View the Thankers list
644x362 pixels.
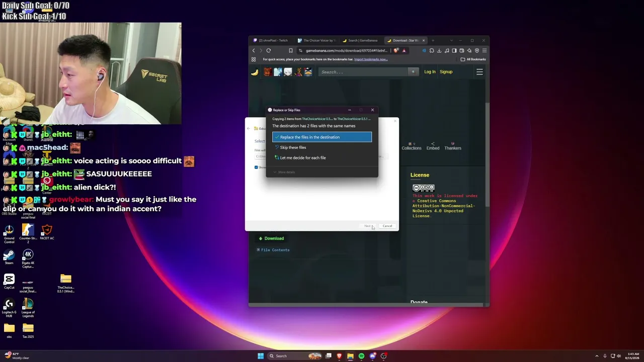point(453,146)
